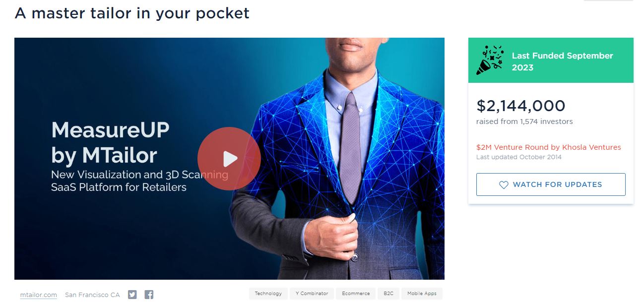Viewport: 644px width, 304px height.
Task: Click the 'A master tailor in your pocket' heading
Action: click(x=132, y=13)
